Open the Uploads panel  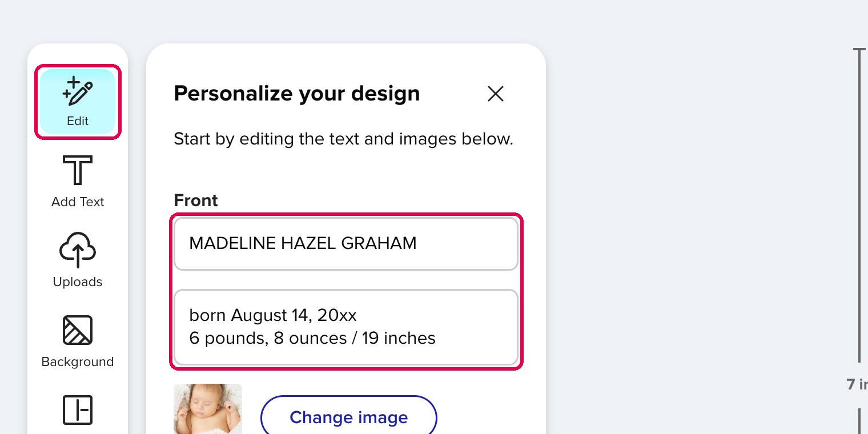click(x=78, y=260)
